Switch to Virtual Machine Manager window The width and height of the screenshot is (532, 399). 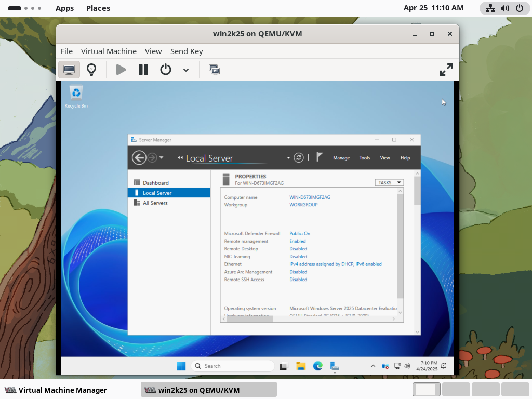click(56, 390)
